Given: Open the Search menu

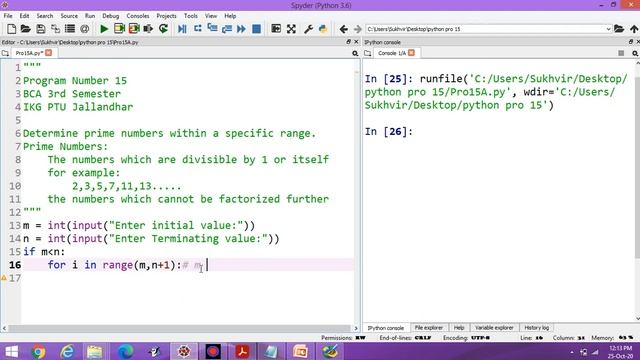Looking at the screenshot, I should point(45,16).
